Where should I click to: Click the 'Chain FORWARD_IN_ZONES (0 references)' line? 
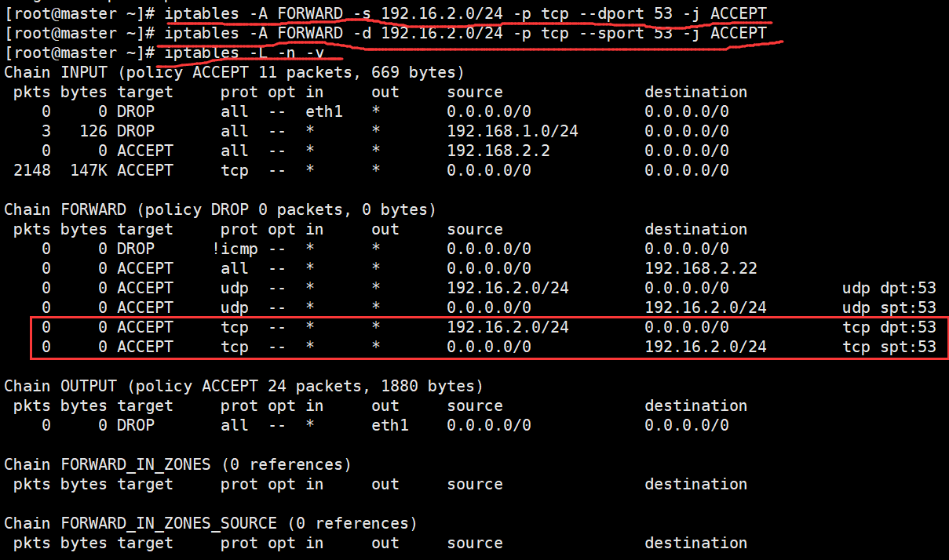click(x=177, y=464)
